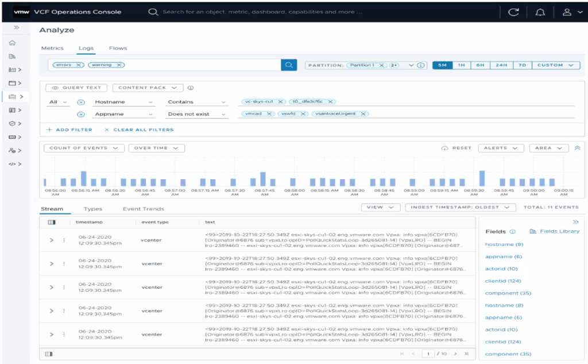Remove the 'errors' search tag
The height and width of the screenshot is (364, 588).
point(79,65)
